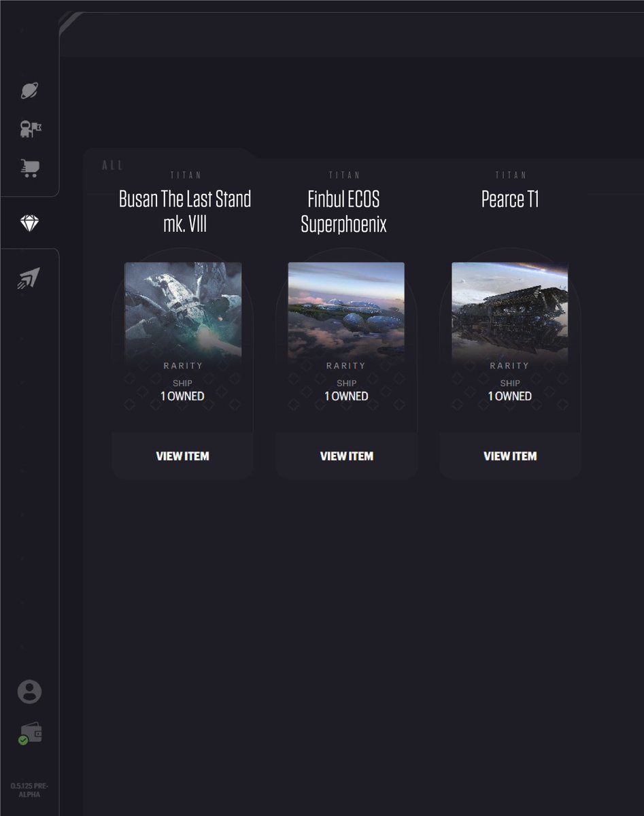Viewport: 644px width, 816px height.
Task: Click title 'Finbul ECOS Superphoenix'
Action: [x=344, y=211]
